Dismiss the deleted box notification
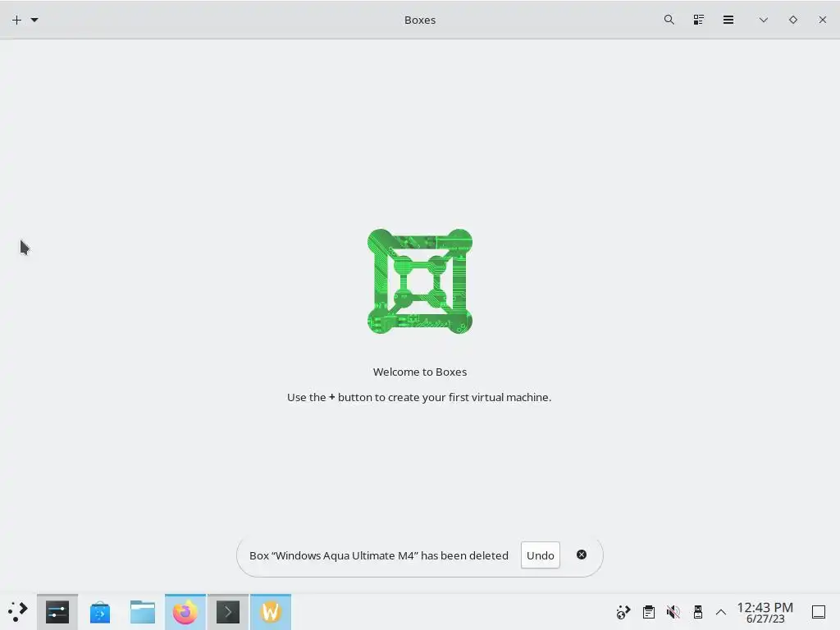Screen dimensions: 840x630 coord(582,555)
